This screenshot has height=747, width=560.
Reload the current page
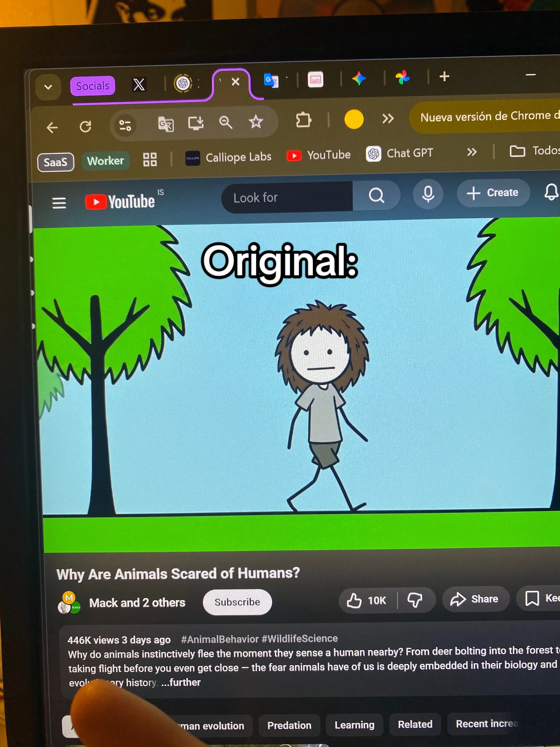85,127
